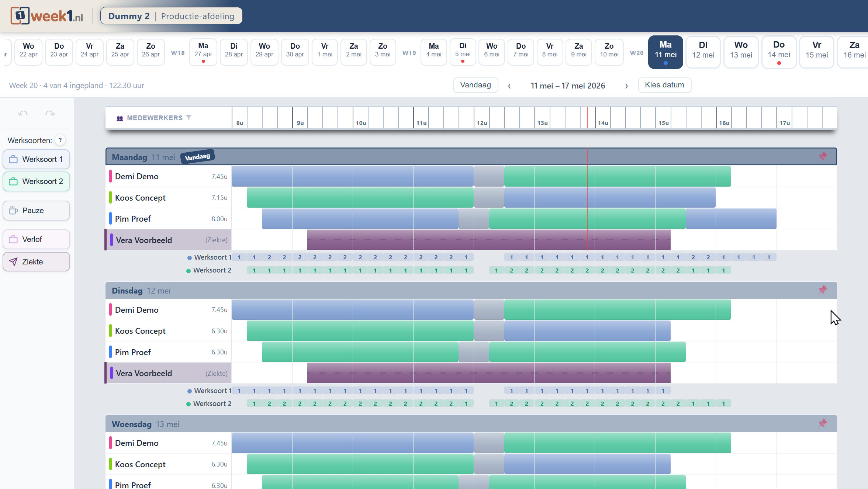Select day tab Do 14 mei
This screenshot has width=868, height=489.
pyautogui.click(x=779, y=52)
